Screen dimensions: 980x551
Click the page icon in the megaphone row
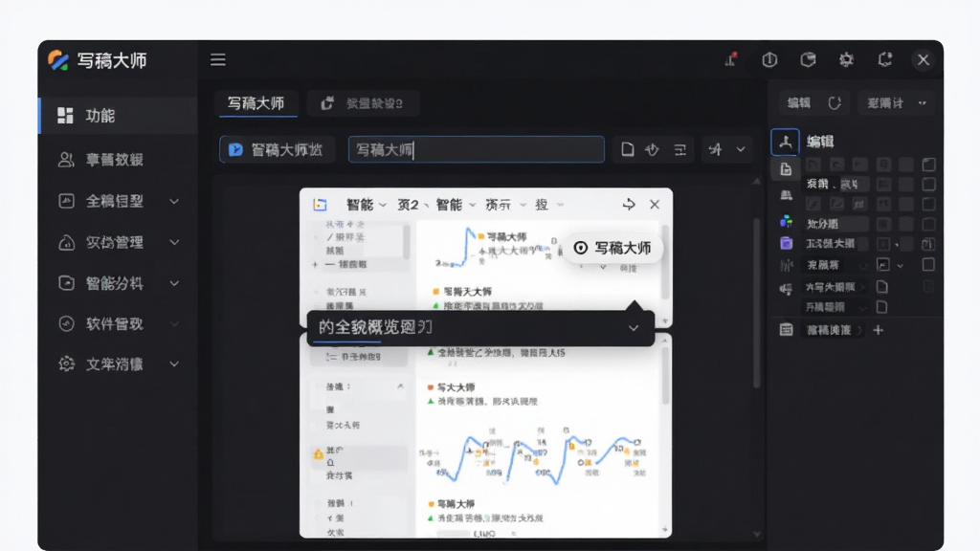(881, 287)
